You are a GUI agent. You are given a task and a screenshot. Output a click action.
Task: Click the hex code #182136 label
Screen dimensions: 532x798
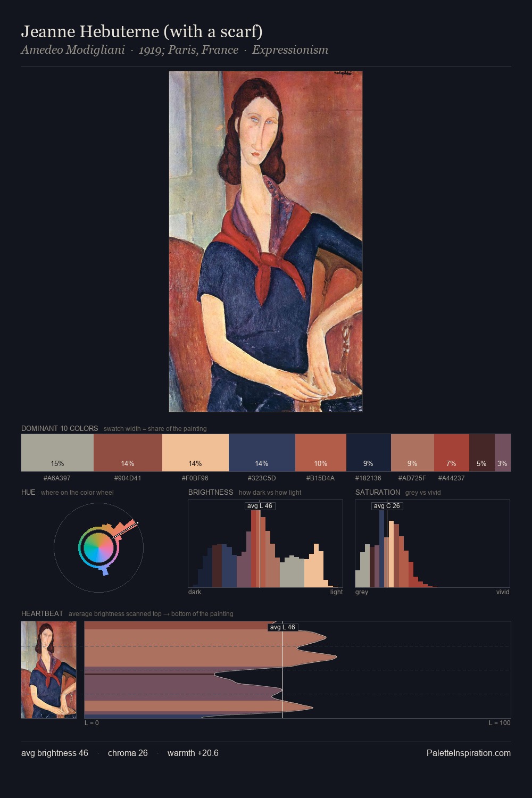(x=368, y=478)
